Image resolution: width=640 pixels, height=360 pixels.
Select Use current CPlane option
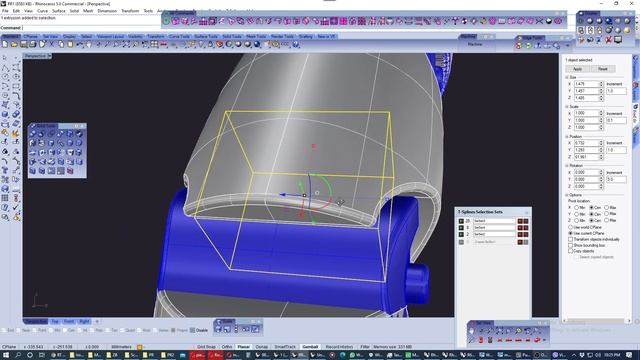[x=571, y=233]
